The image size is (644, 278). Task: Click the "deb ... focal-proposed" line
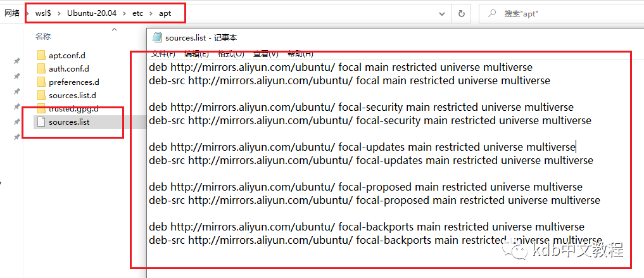[x=365, y=187]
